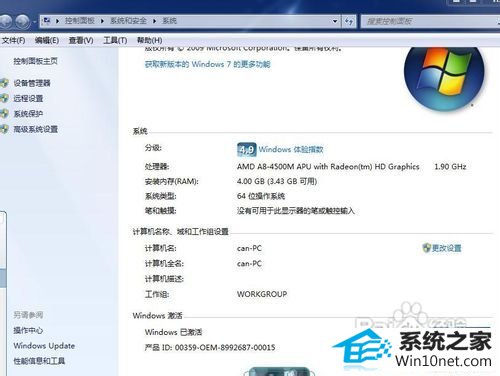Click the shield icon beside 高级系统设置

tap(4, 129)
